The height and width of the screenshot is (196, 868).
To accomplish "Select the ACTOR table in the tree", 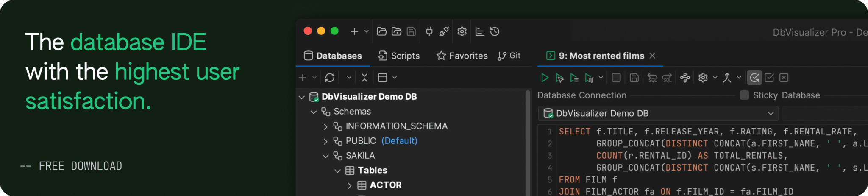I will click(385, 185).
